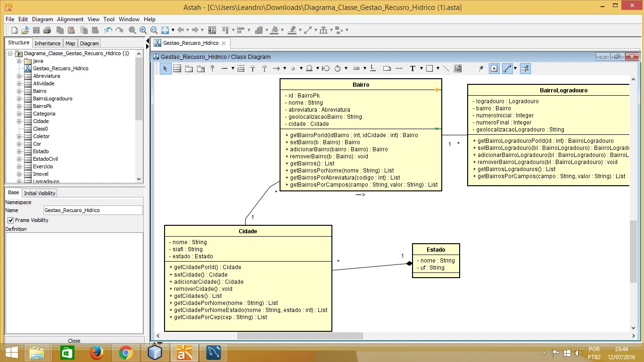Screen dimensions: 644x362
Task: Switch to the Inheritance tab
Action: click(x=48, y=43)
